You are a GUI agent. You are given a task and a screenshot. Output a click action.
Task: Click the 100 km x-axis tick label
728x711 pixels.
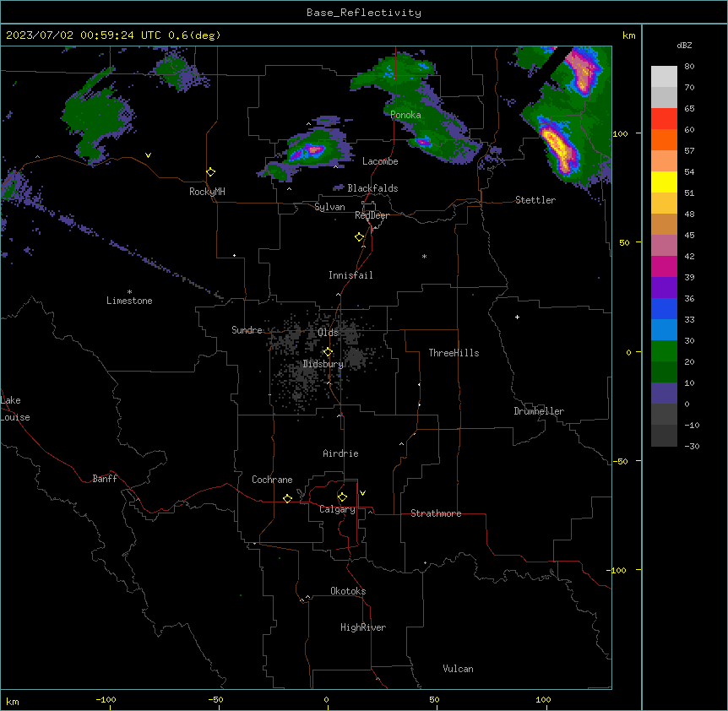coord(543,699)
